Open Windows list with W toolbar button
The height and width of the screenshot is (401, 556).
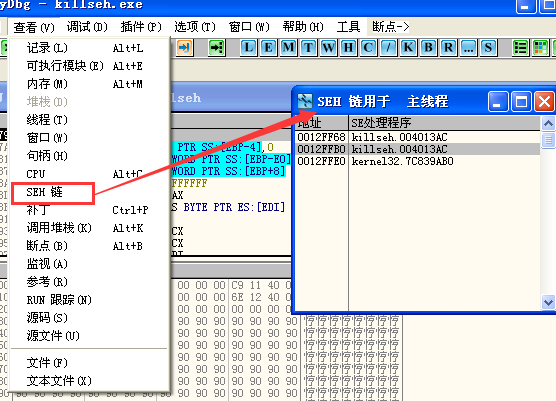[328, 47]
